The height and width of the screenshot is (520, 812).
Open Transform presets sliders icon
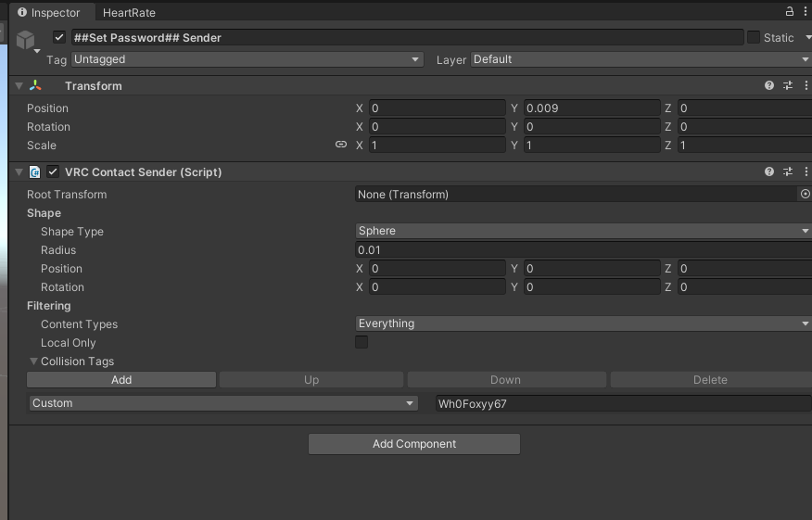tap(788, 85)
